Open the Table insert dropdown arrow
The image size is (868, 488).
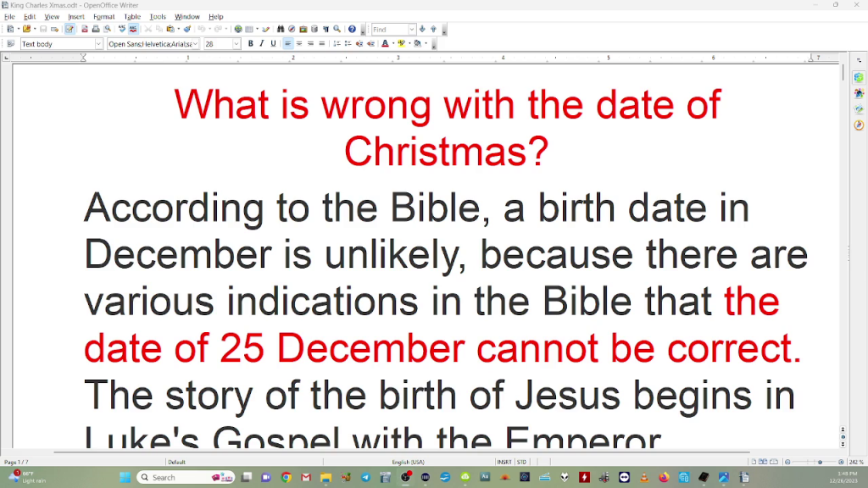257,29
